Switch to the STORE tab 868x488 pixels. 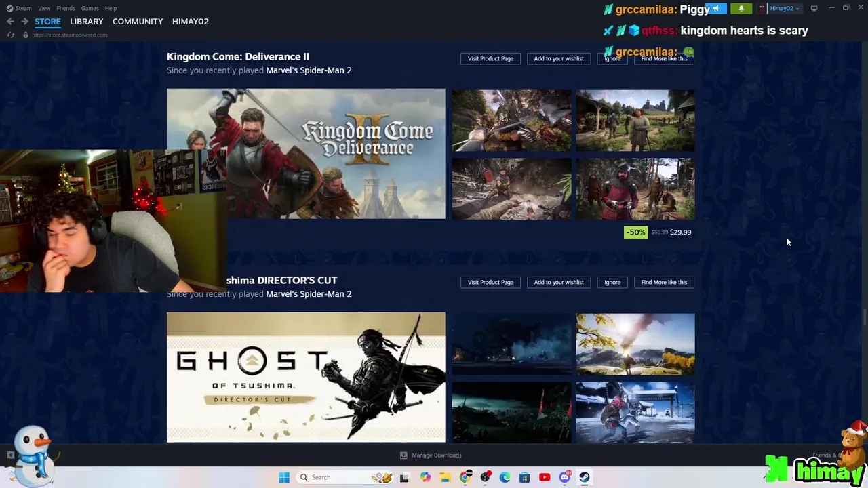click(x=47, y=22)
